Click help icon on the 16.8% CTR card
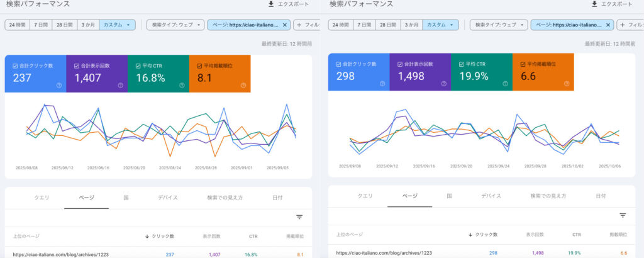Viewport: 644px width, 258px height. click(182, 85)
